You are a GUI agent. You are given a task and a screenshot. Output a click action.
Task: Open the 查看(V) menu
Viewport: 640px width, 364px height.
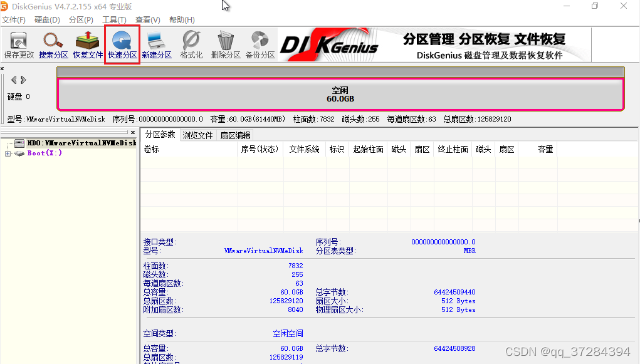tap(148, 20)
